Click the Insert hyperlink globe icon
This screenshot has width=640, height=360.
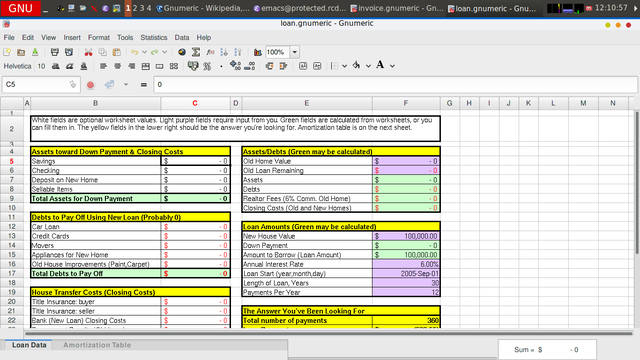[x=182, y=52]
